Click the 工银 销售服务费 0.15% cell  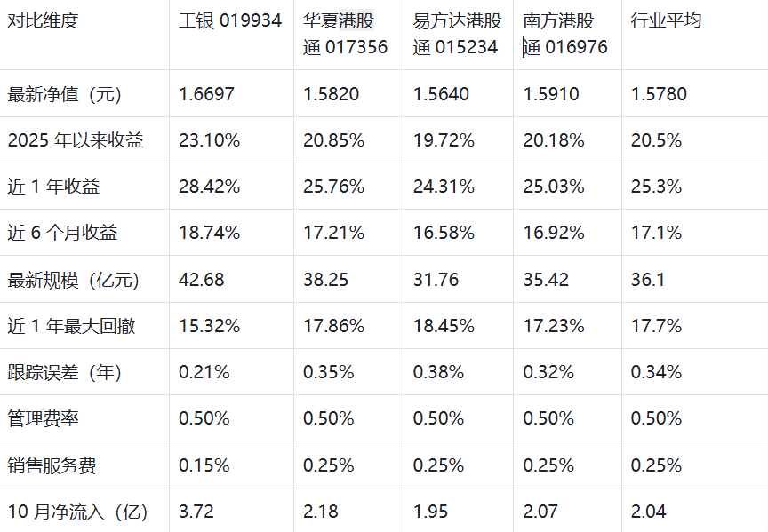231,465
